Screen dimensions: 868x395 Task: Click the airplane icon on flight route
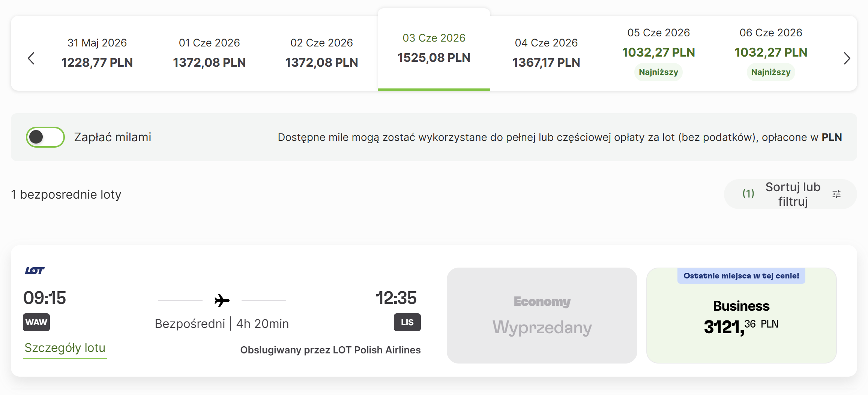tap(222, 300)
